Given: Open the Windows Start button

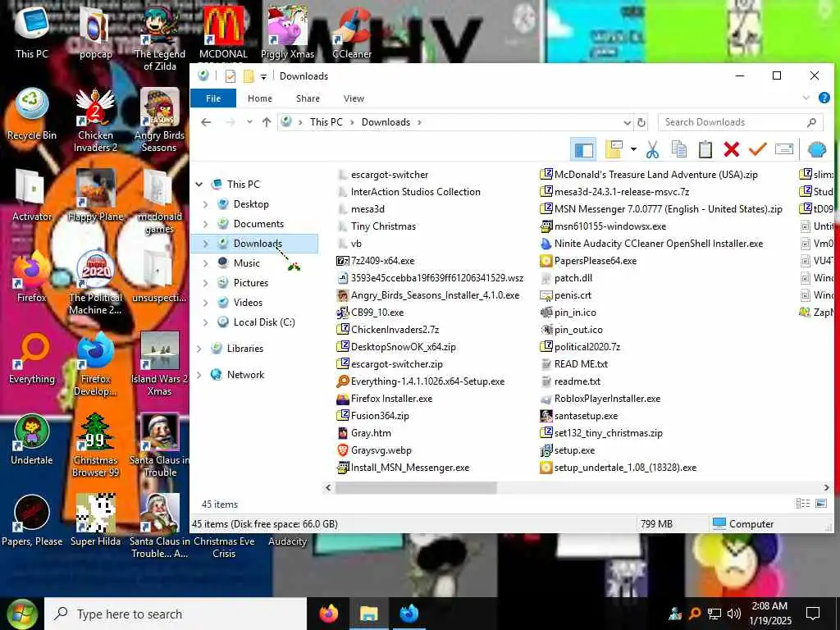Looking at the screenshot, I should 21,614.
